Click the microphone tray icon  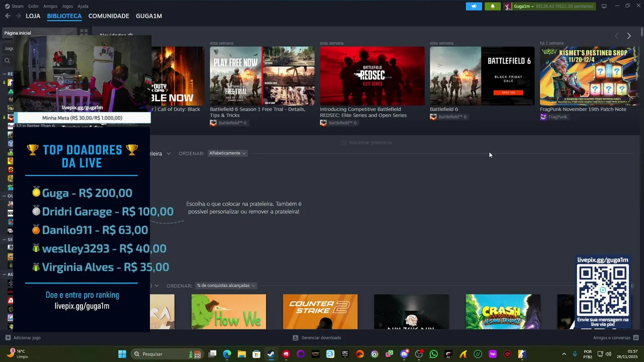[575, 354]
